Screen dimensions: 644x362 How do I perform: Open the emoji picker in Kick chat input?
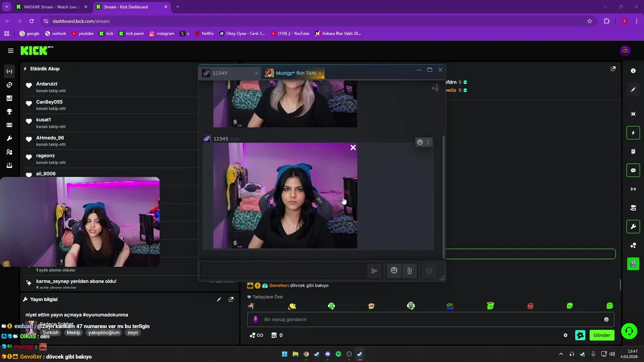click(606, 319)
